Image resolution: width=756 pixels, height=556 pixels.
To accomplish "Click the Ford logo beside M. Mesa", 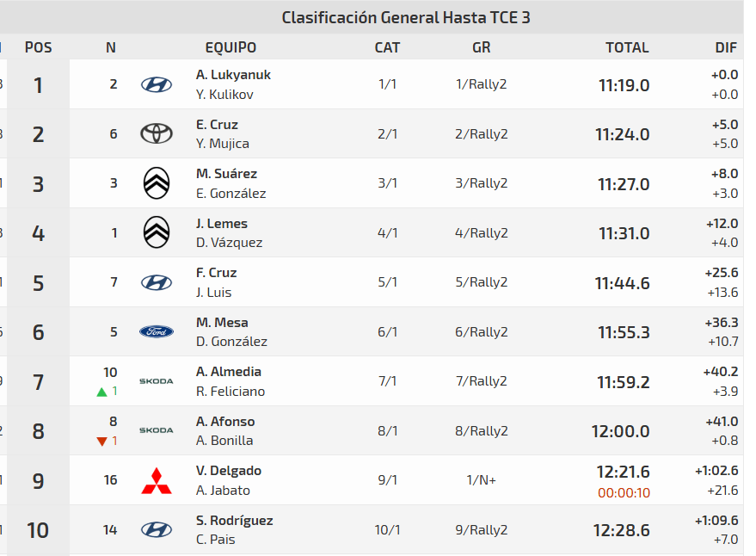I will pyautogui.click(x=157, y=331).
